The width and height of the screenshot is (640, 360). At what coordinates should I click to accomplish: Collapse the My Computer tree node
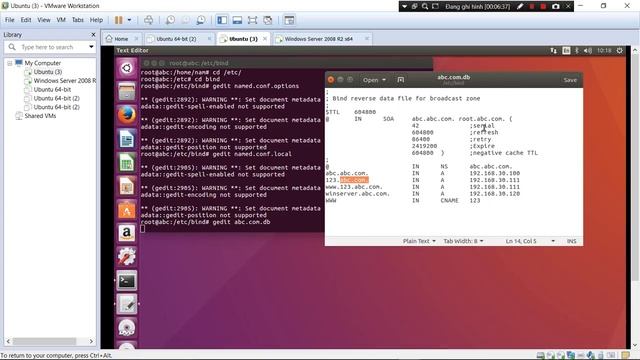point(10,63)
